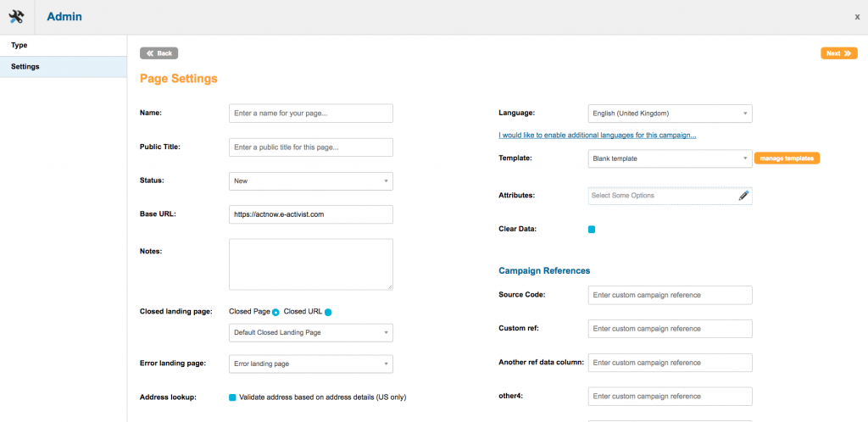Expand the Language dropdown
The width and height of the screenshot is (868, 422).
point(670,114)
